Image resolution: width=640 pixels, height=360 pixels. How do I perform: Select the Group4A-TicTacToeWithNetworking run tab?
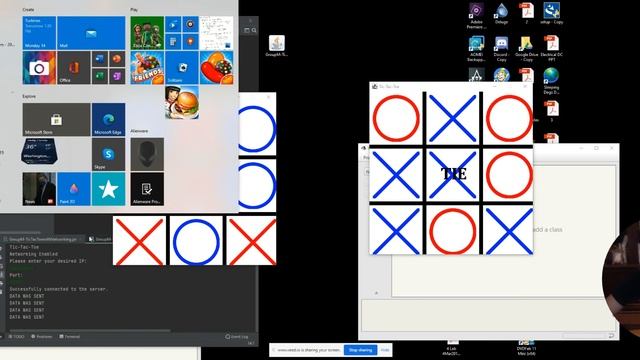click(43, 239)
